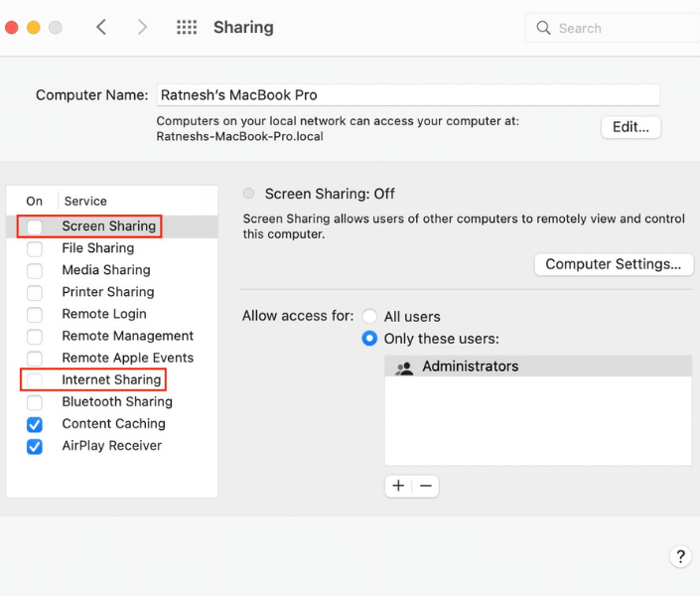Click the magnifying glass search icon

pyautogui.click(x=543, y=28)
